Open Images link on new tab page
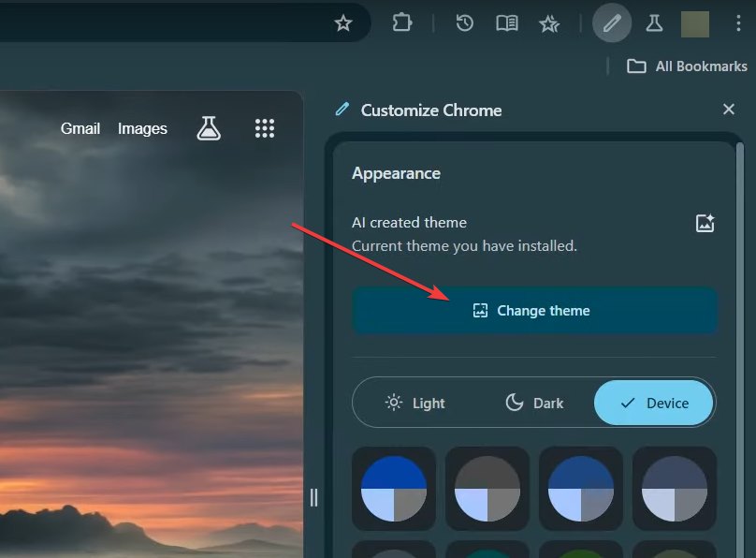Viewport: 756px width, 558px height. [142, 129]
